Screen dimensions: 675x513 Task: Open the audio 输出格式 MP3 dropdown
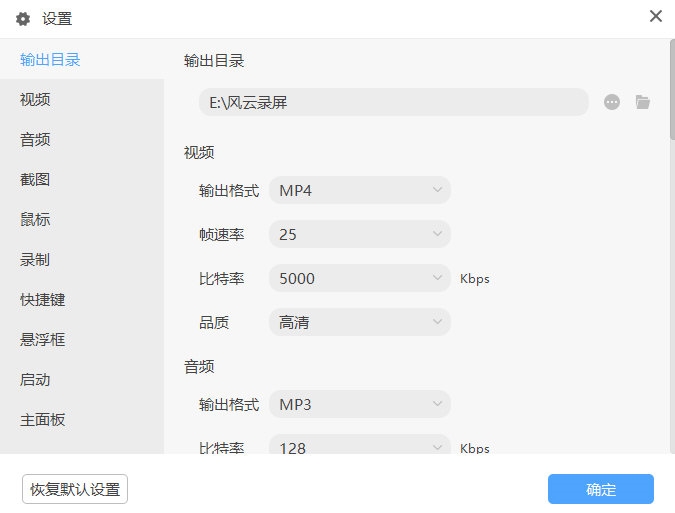[360, 404]
